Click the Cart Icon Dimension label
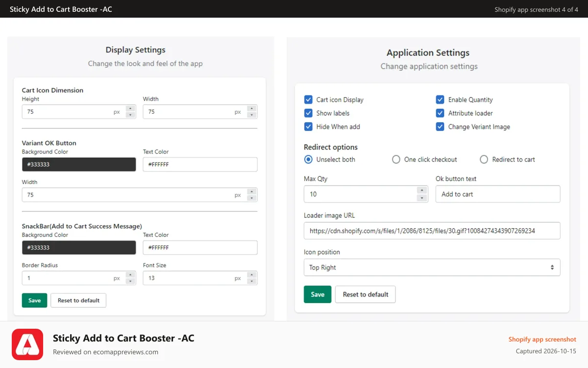Screen dimensions: 588x368 click(x=52, y=90)
